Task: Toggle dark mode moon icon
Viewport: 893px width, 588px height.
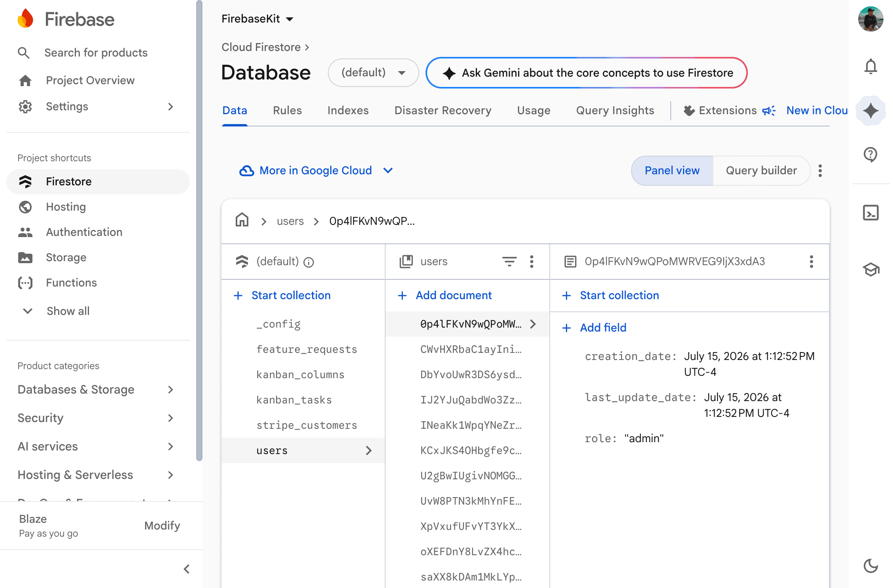Action: coord(870,566)
